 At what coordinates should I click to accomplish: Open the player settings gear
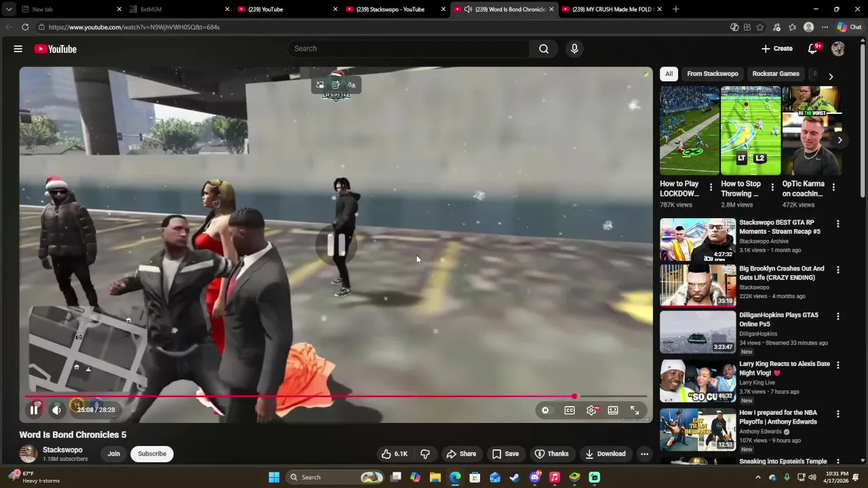pos(591,410)
